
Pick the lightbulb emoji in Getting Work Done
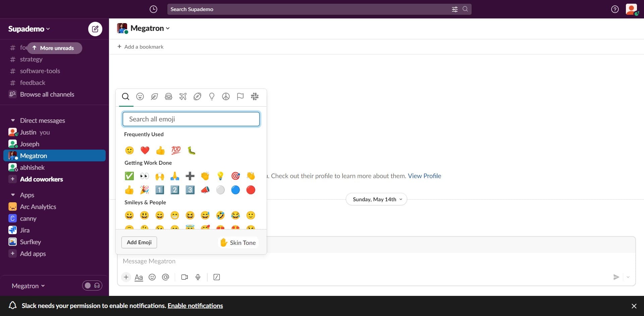tap(220, 176)
